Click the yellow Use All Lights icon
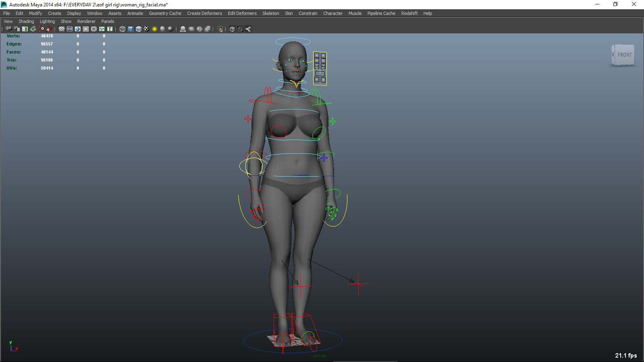The height and width of the screenshot is (362, 644). [x=155, y=29]
